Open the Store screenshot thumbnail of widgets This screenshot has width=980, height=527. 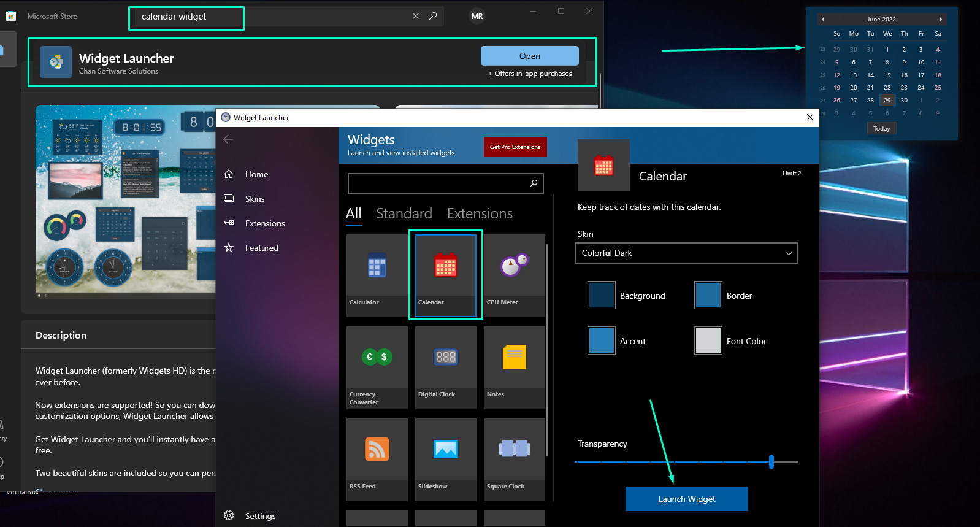pyautogui.click(x=126, y=202)
